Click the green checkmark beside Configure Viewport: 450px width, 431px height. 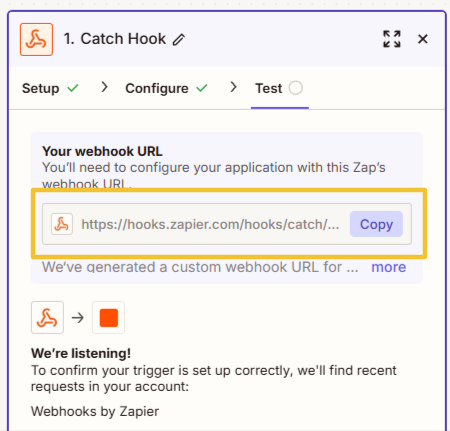point(202,88)
